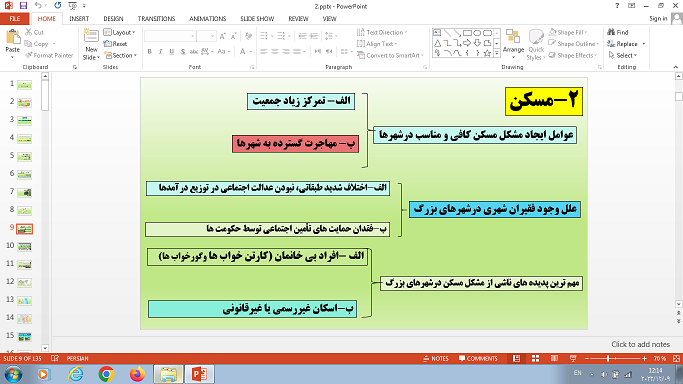Open the Select dropdown in Editing
The image size is (683, 384).
click(623, 55)
